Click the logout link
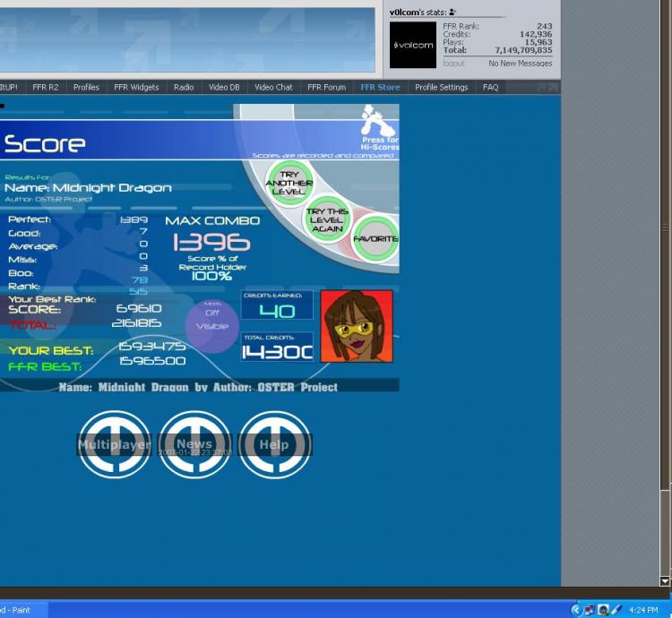This screenshot has height=618, width=672. click(453, 64)
